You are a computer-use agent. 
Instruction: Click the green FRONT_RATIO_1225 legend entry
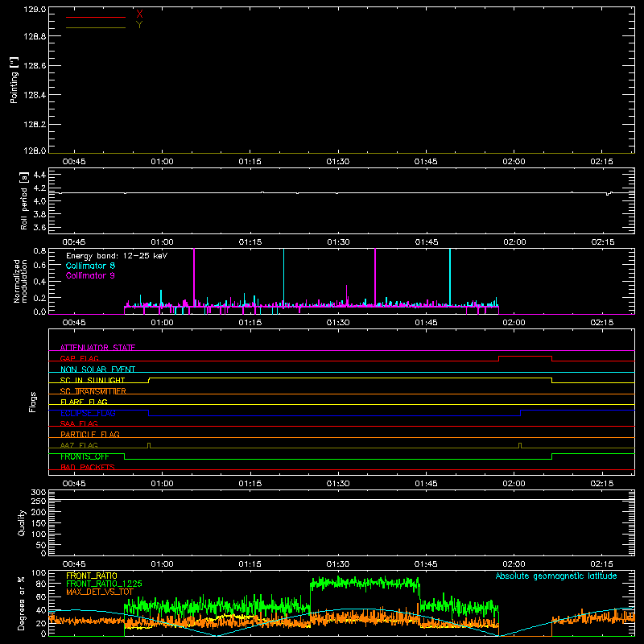[104, 584]
